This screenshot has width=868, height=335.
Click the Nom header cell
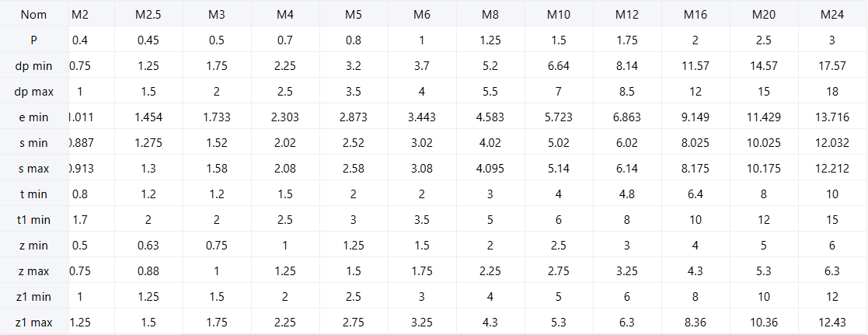click(x=33, y=14)
